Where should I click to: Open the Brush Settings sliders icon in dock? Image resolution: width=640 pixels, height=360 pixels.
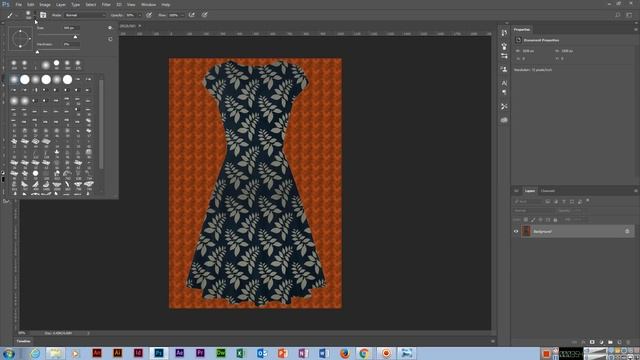point(504,56)
